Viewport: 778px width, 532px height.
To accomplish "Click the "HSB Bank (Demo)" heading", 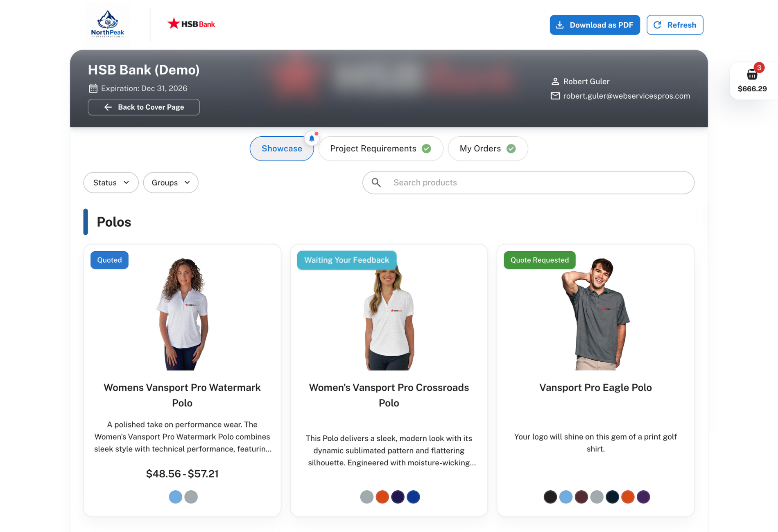I will (144, 70).
